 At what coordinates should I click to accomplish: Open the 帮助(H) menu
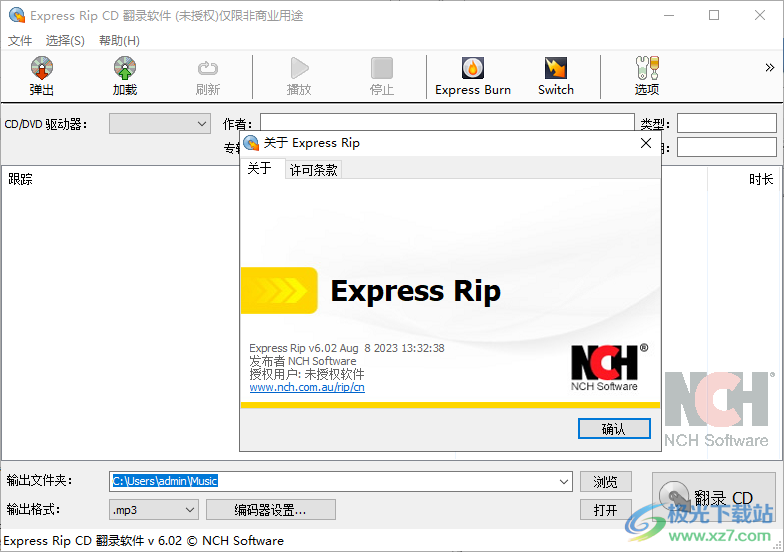coord(119,40)
